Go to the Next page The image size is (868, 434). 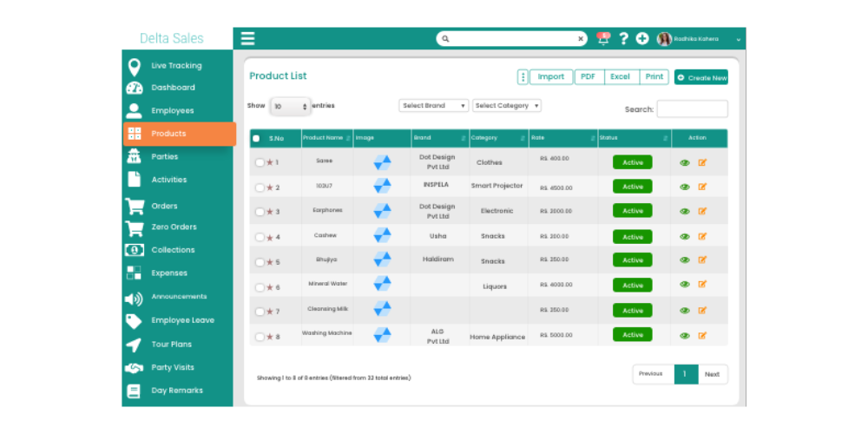[x=713, y=374]
